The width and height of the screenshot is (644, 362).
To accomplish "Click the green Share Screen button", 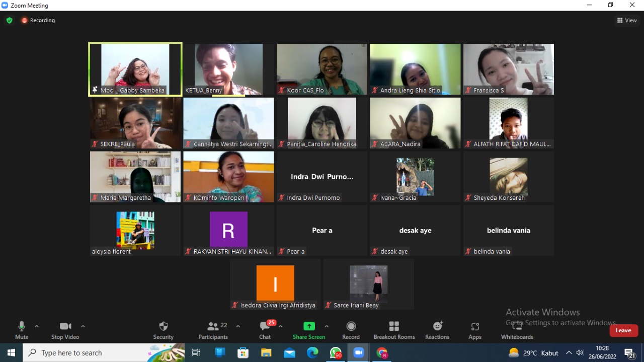I will coord(309,330).
